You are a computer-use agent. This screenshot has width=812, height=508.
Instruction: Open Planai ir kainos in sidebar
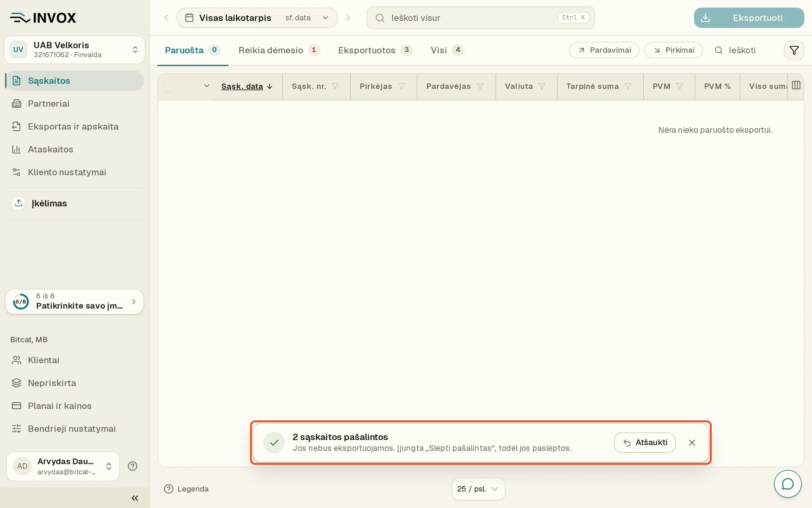(x=75, y=406)
